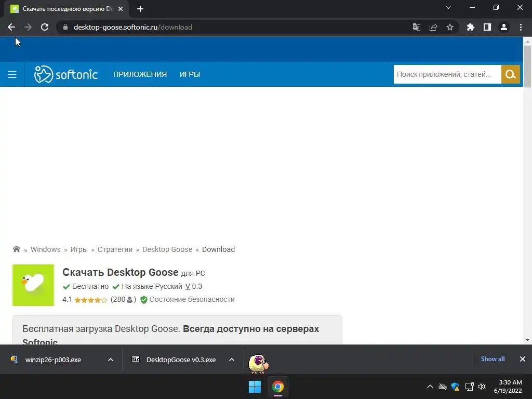
Task: Open the Стратегии breadcrumb link
Action: 115,249
